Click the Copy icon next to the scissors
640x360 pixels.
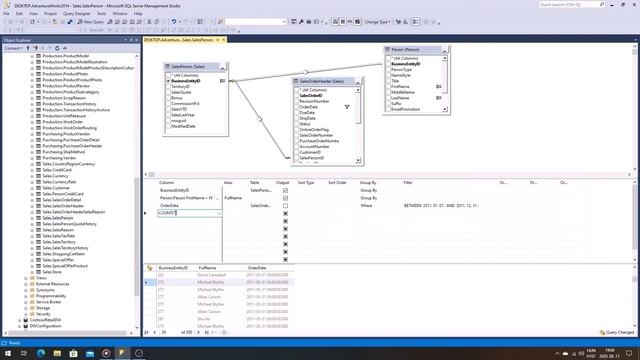click(156, 22)
